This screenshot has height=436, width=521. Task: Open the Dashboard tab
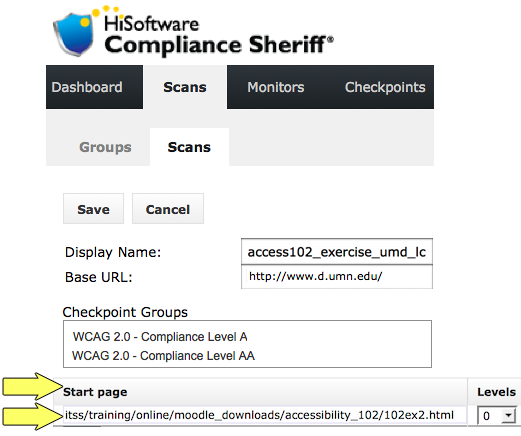94,87
